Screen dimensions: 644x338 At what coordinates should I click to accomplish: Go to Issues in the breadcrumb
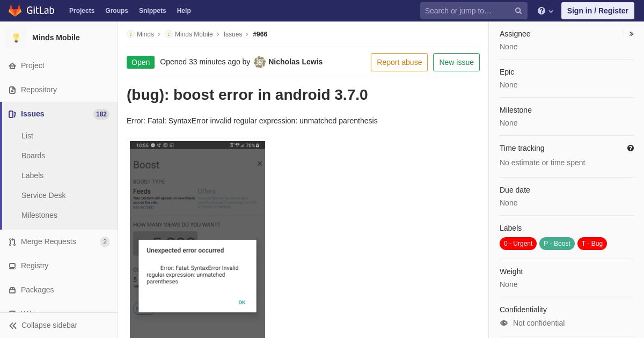(233, 34)
